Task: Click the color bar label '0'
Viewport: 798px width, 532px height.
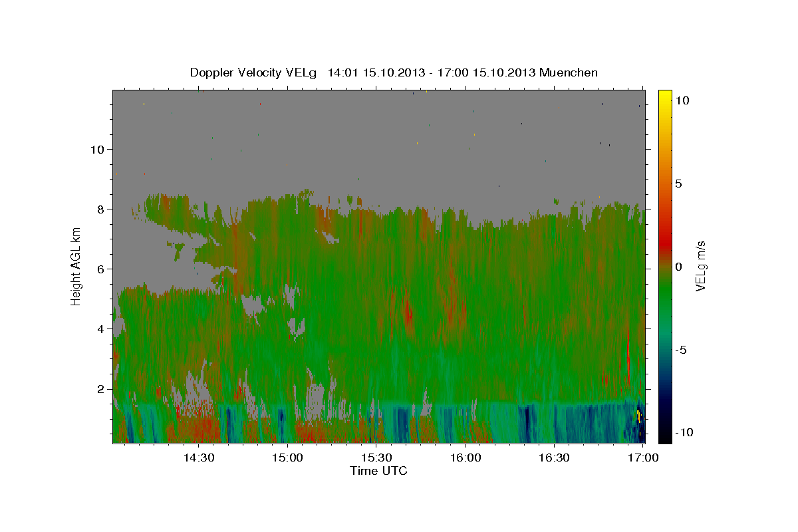Action: pos(679,267)
